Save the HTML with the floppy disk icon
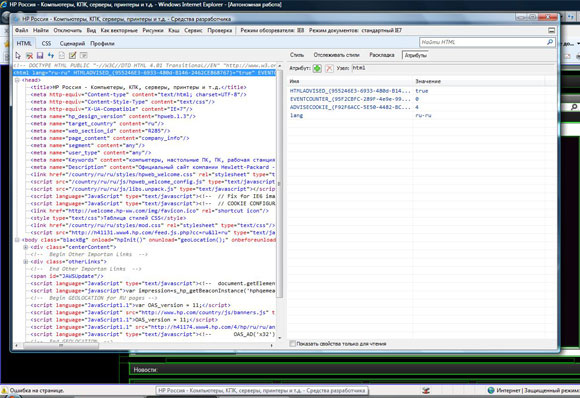Viewport: 580px width, 398px height. point(40,55)
